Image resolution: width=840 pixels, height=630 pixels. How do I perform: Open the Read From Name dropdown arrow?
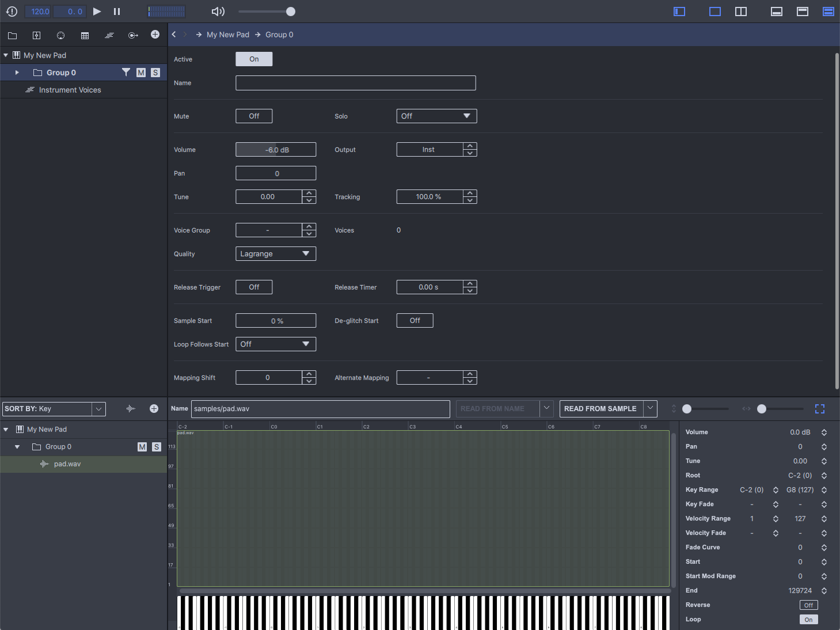point(546,409)
